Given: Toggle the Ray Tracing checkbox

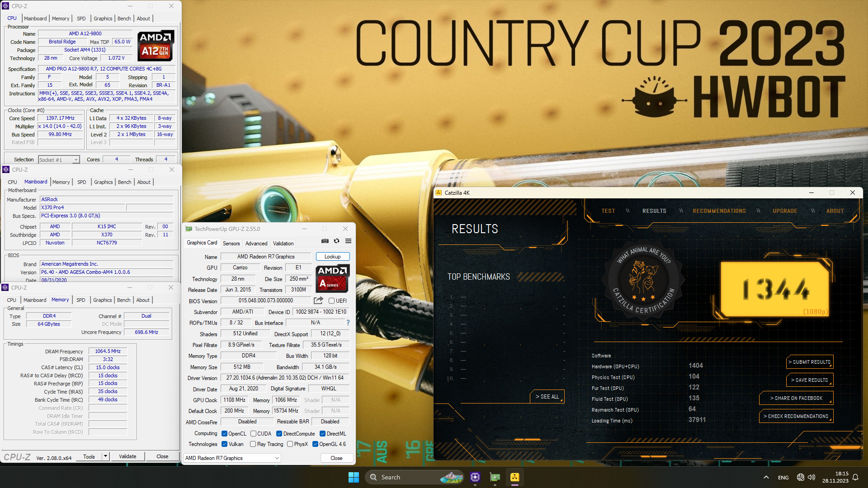Looking at the screenshot, I should click(x=253, y=444).
